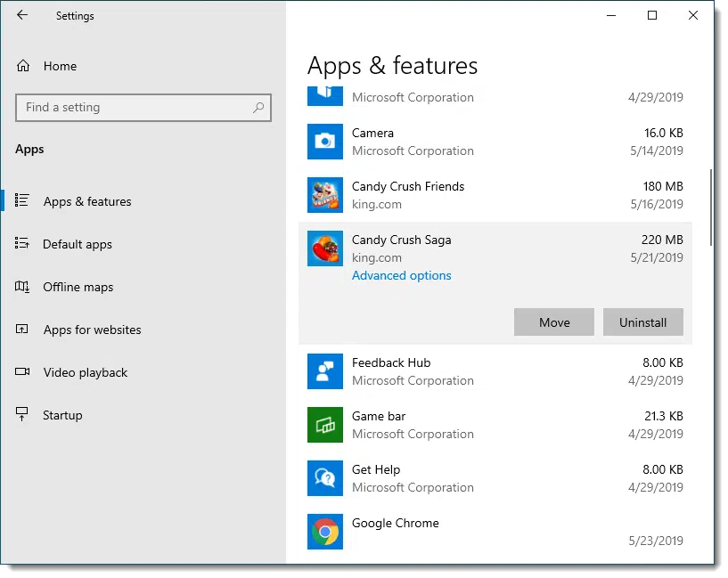Maximize the Settings window
This screenshot has width=728, height=578.
(x=652, y=15)
